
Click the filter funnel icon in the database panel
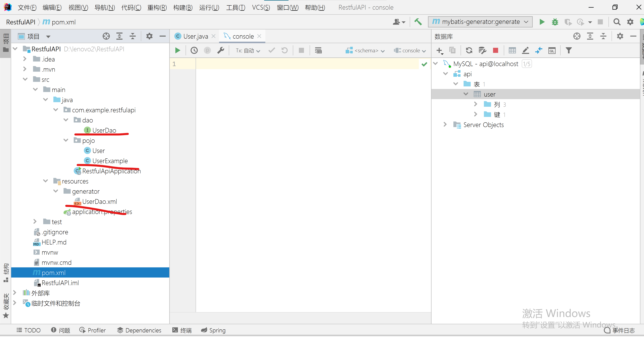click(568, 50)
